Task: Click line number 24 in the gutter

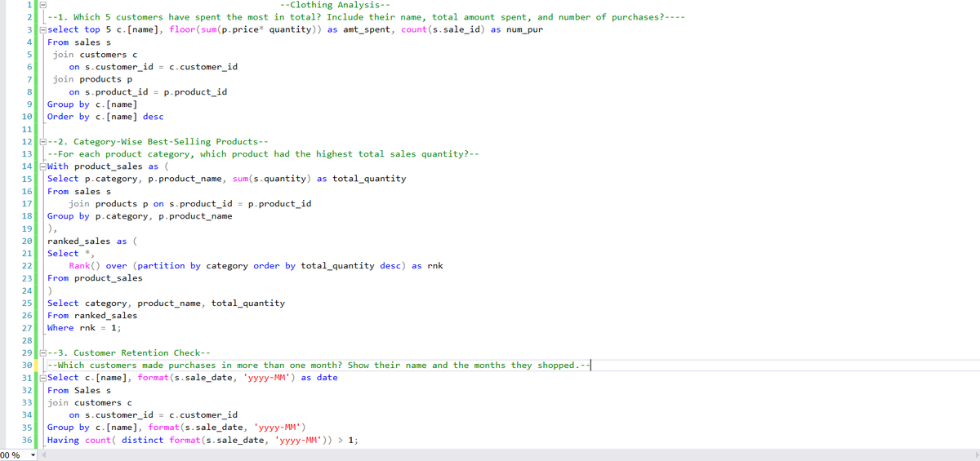Action: (x=27, y=291)
